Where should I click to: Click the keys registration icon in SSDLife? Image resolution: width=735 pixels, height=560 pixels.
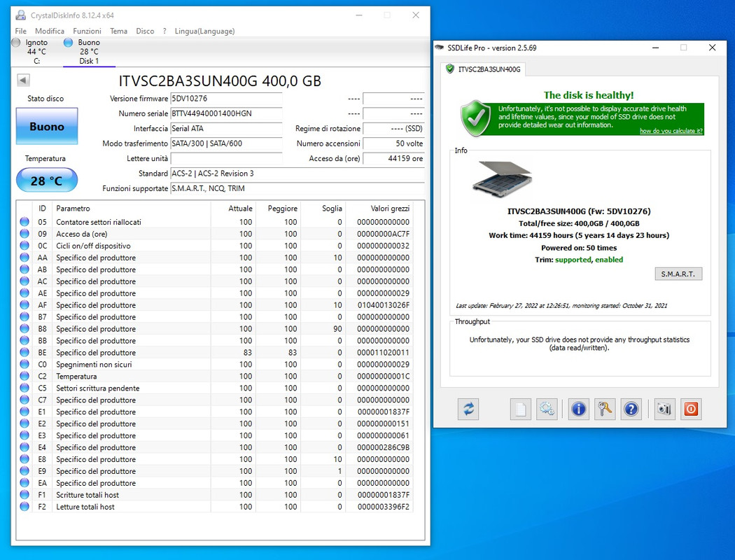pos(605,409)
